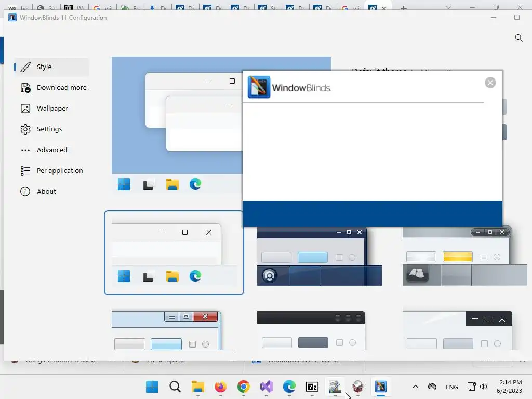Open the Windows Start menu
Viewport: 532px width, 399px height.
[152, 387]
